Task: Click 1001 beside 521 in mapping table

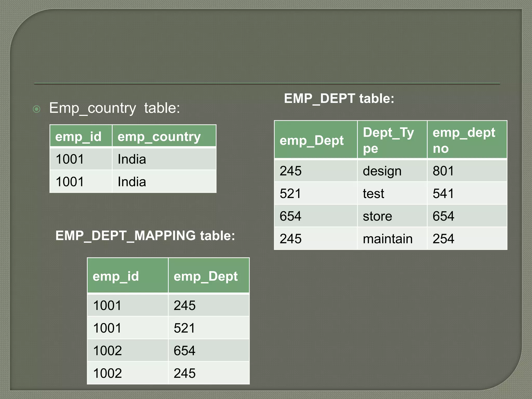Action: (128, 328)
